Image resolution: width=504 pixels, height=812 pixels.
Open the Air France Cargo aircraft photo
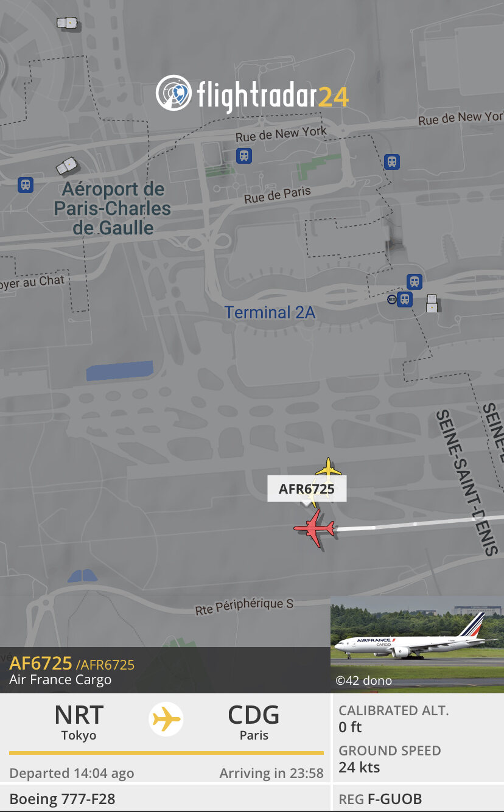(x=417, y=644)
